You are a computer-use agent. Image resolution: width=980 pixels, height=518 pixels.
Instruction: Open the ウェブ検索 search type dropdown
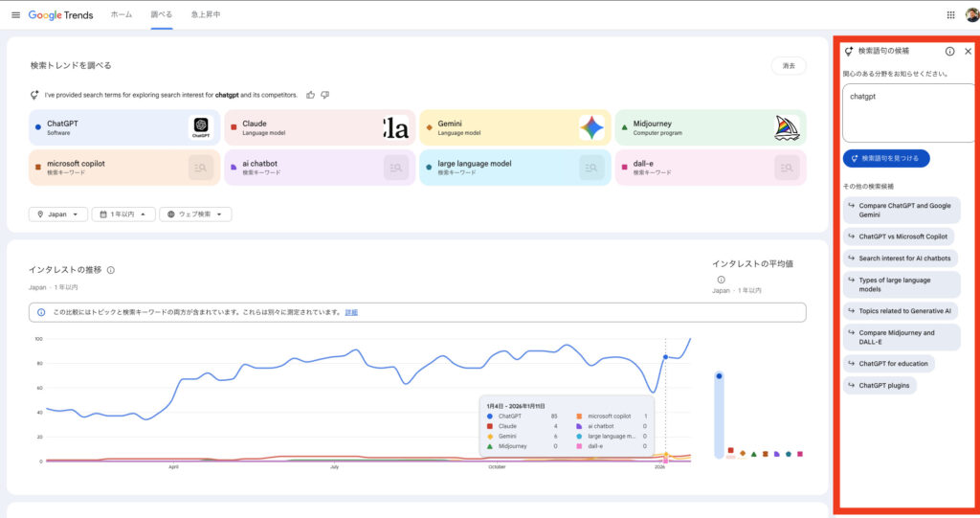point(195,214)
